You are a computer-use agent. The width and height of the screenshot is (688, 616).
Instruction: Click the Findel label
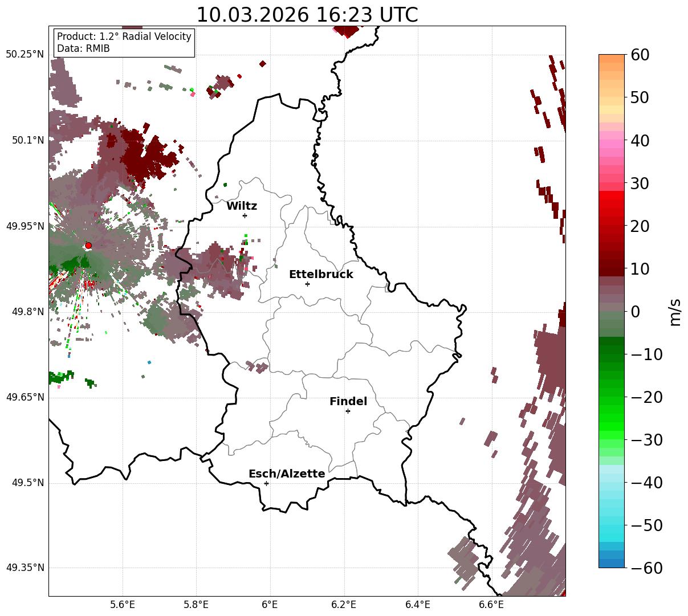[348, 401]
